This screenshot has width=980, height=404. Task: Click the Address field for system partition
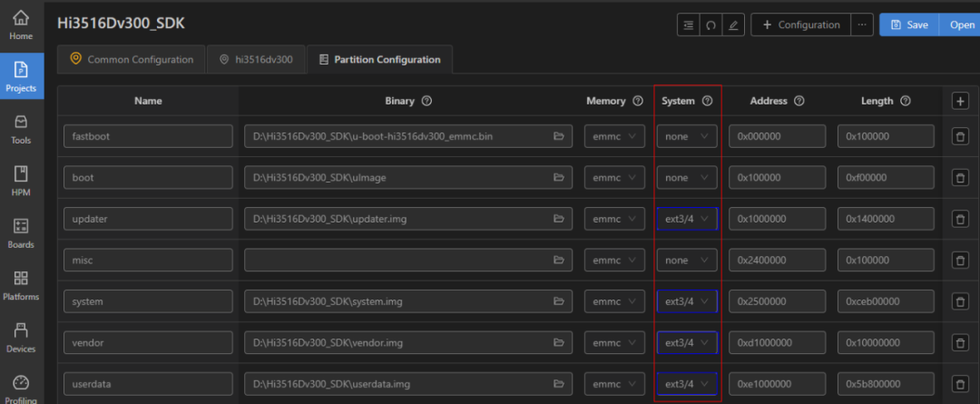coord(777,301)
